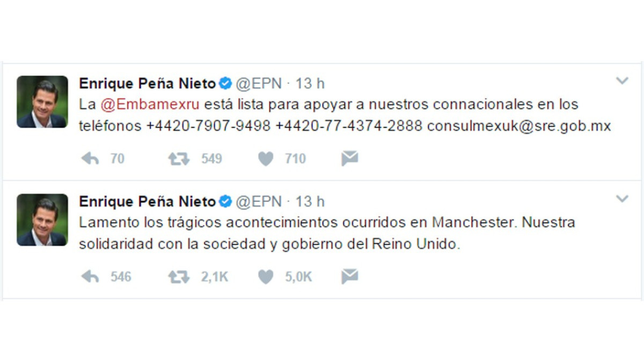This screenshot has height=362, width=644.
Task: Open the @EPN profile handle
Action: [257, 83]
